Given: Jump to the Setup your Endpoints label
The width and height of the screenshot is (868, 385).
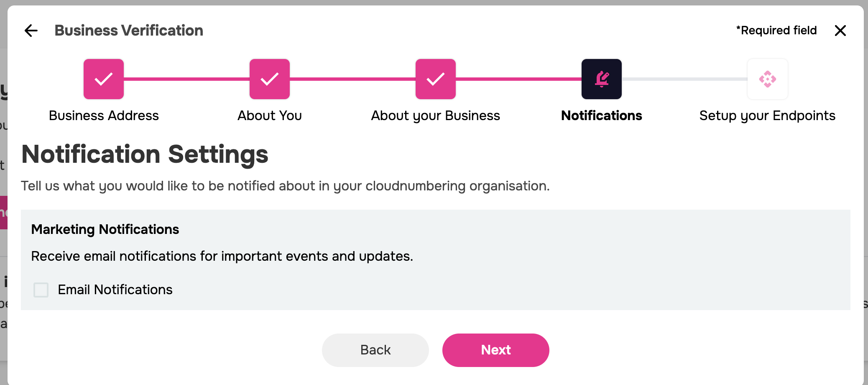Looking at the screenshot, I should [x=768, y=116].
